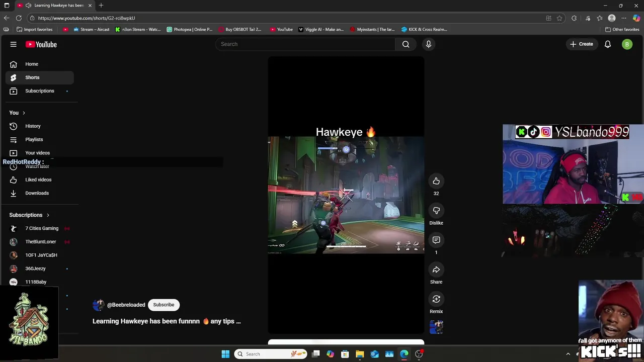
Task: Open OBS Studio from taskbar
Action: click(x=419, y=354)
